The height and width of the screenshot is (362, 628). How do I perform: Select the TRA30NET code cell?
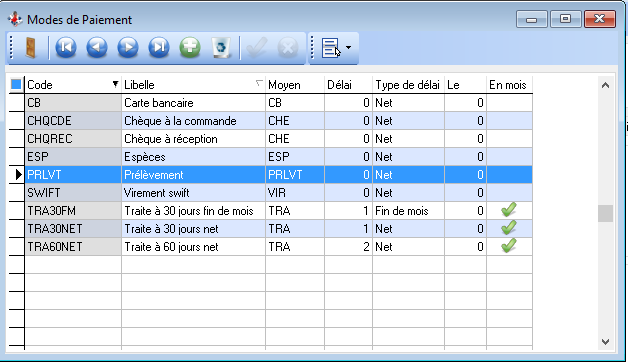coord(73,229)
